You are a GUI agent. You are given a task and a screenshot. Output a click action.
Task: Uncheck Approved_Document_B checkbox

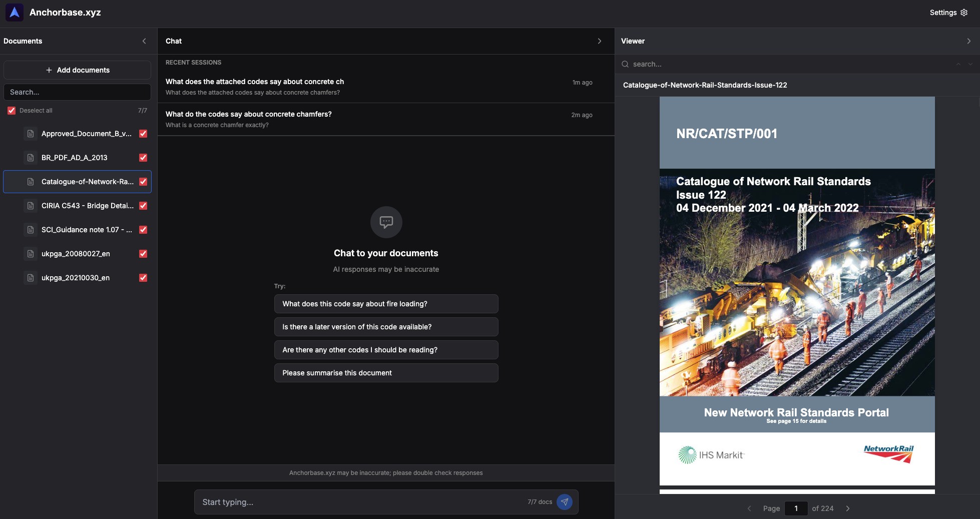point(143,134)
